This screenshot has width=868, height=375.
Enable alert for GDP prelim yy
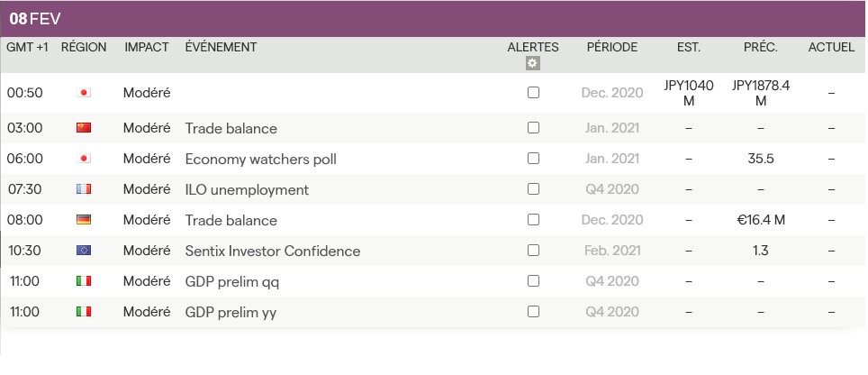coord(533,312)
